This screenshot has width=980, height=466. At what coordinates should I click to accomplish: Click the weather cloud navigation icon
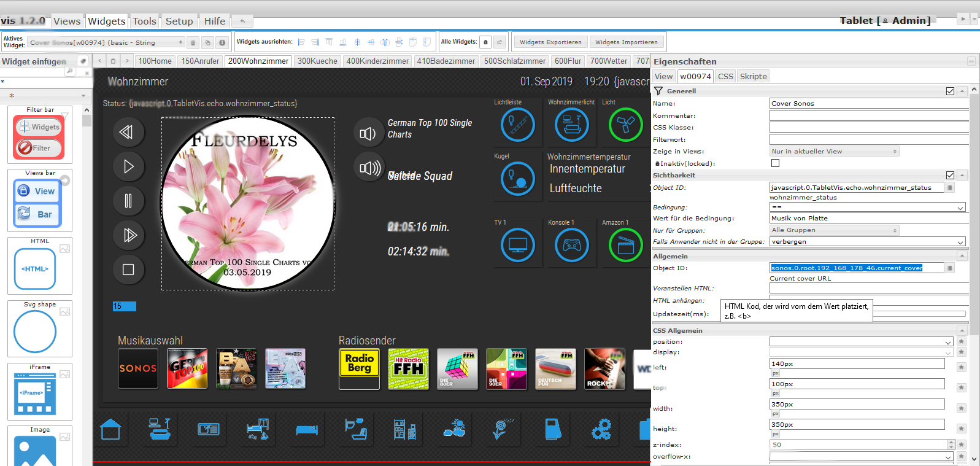[x=454, y=428]
